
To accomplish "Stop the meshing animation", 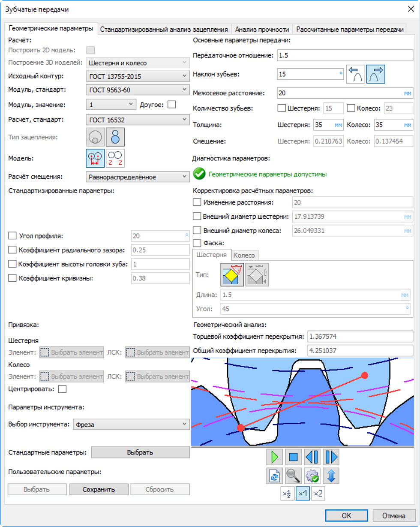I will [294, 457].
